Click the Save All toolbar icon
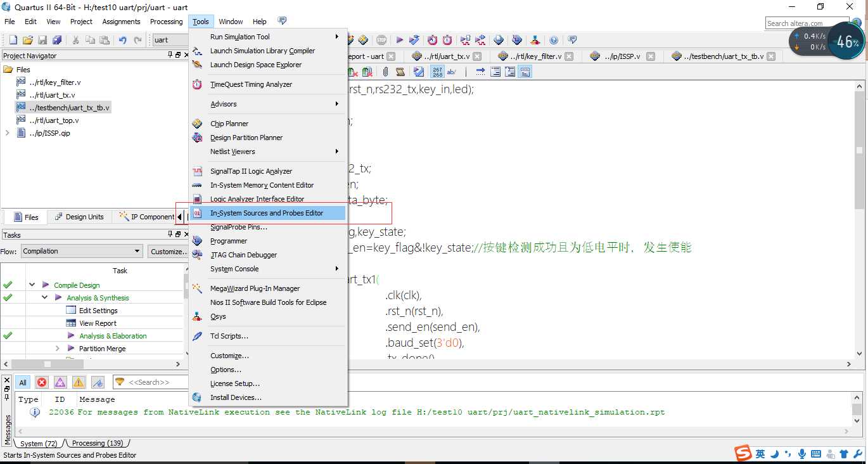 tap(57, 40)
